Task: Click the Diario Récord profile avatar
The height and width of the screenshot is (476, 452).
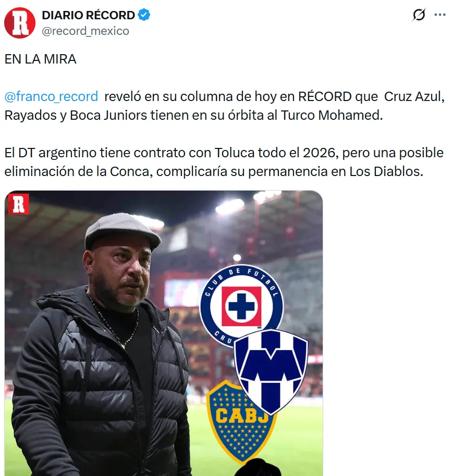Action: point(20,23)
